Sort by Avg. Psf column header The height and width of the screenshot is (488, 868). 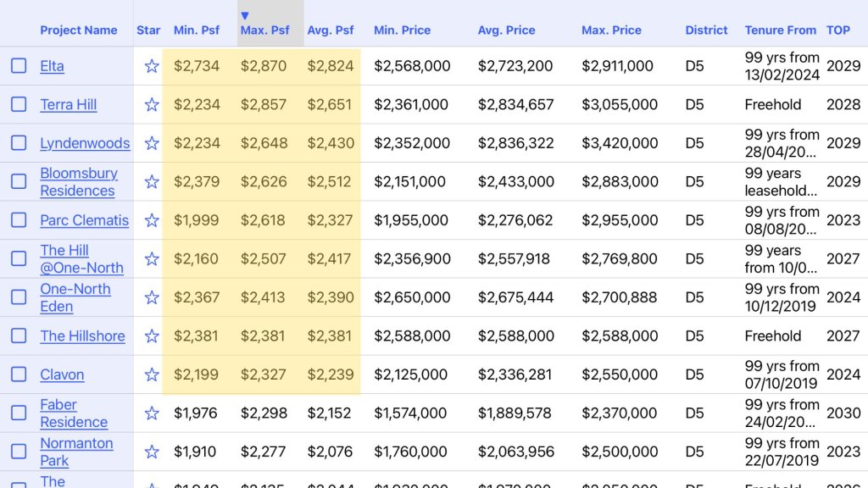(x=331, y=30)
